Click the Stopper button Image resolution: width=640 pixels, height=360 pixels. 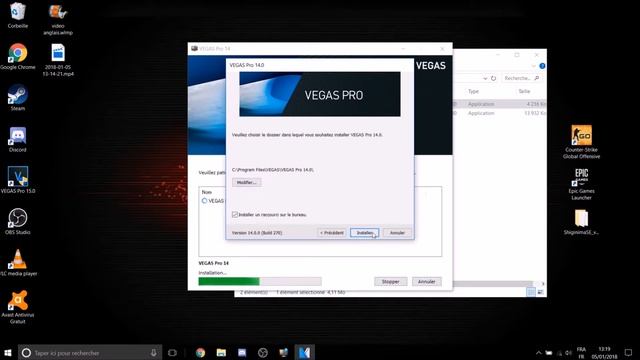(x=391, y=282)
